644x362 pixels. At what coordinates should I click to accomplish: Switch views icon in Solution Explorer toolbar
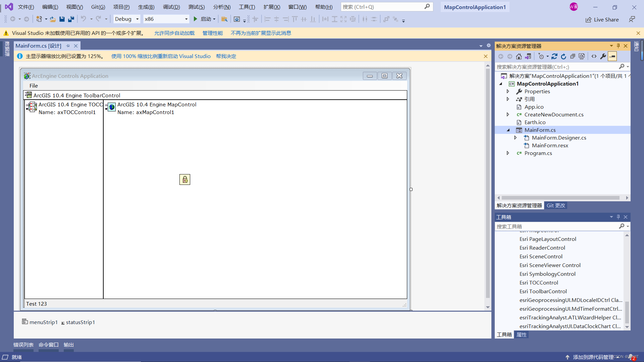tap(528, 56)
